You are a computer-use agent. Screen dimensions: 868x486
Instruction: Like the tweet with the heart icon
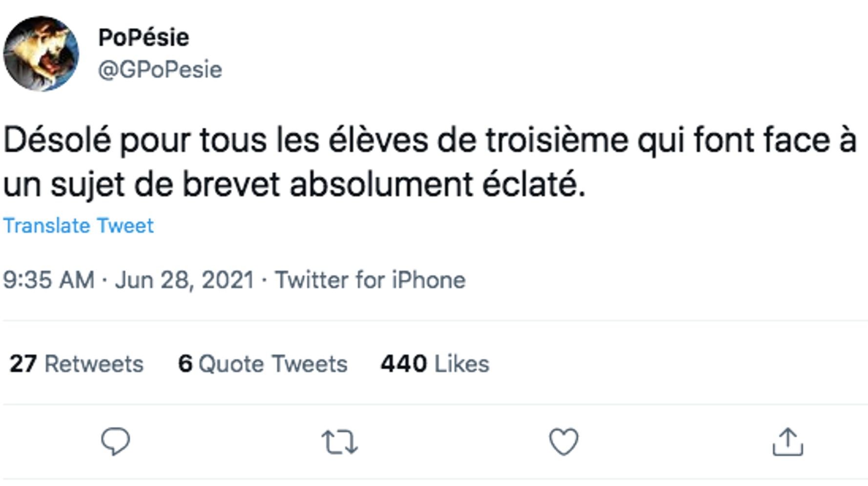(x=564, y=442)
